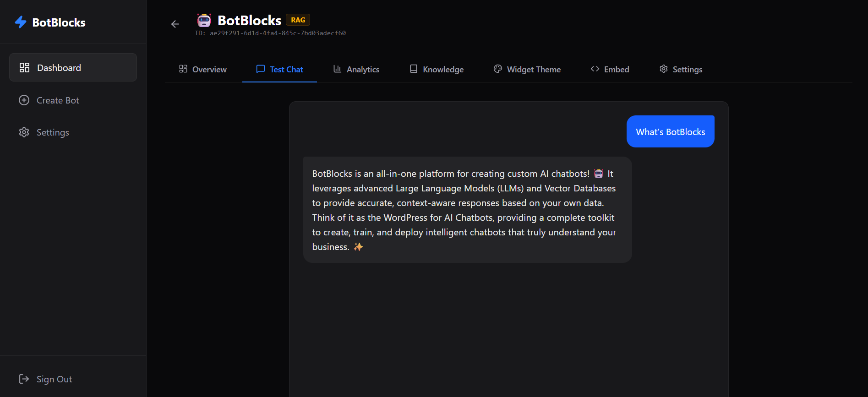
Task: Click the Dashboard grid icon in sidebar
Action: pos(24,68)
